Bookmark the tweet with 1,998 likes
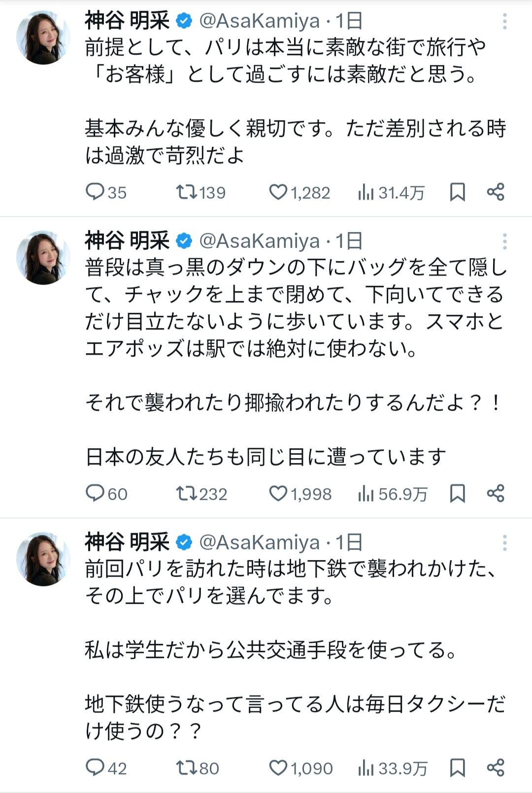532x793 pixels. [457, 493]
